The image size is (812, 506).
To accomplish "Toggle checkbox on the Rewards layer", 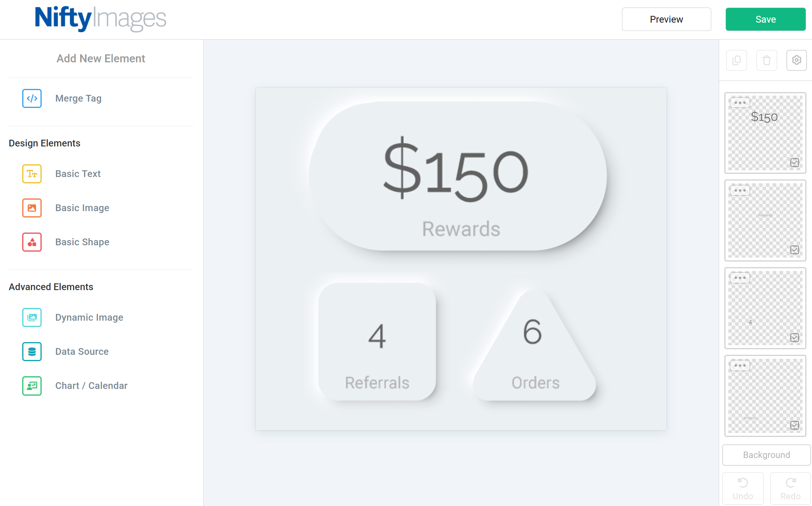I will pyautogui.click(x=794, y=250).
